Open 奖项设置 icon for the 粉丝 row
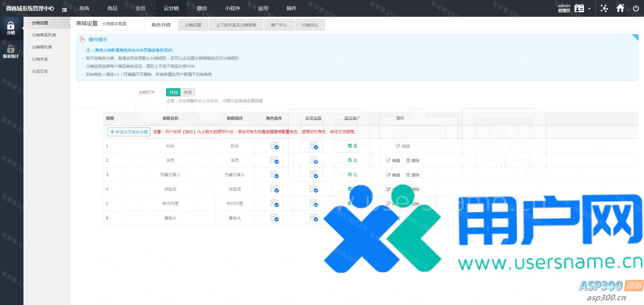The height and width of the screenshot is (305, 644). click(314, 146)
